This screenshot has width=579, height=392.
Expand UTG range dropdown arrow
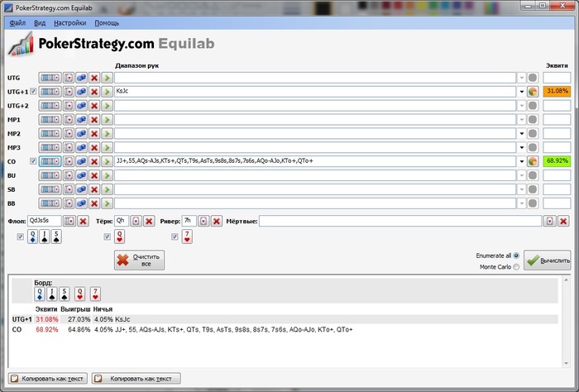pyautogui.click(x=521, y=78)
